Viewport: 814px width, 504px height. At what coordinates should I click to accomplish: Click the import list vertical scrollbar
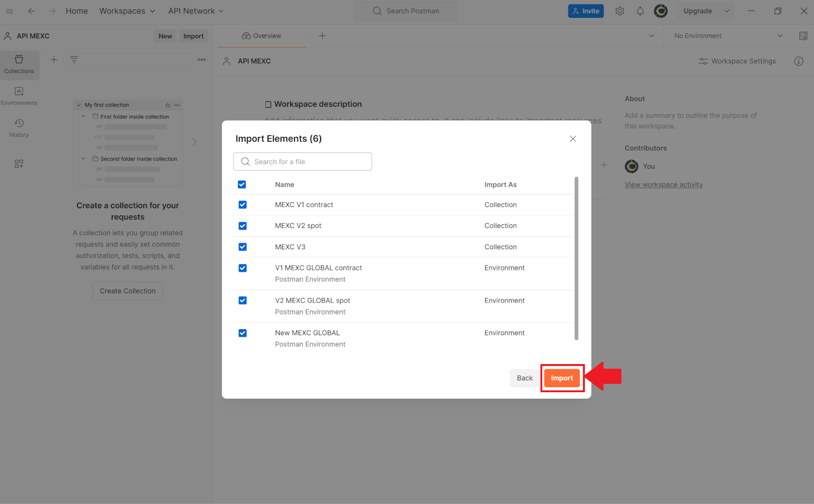[x=576, y=258]
